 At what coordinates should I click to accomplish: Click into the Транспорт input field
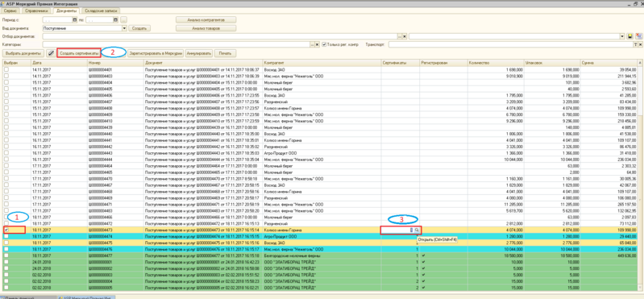[x=510, y=44]
